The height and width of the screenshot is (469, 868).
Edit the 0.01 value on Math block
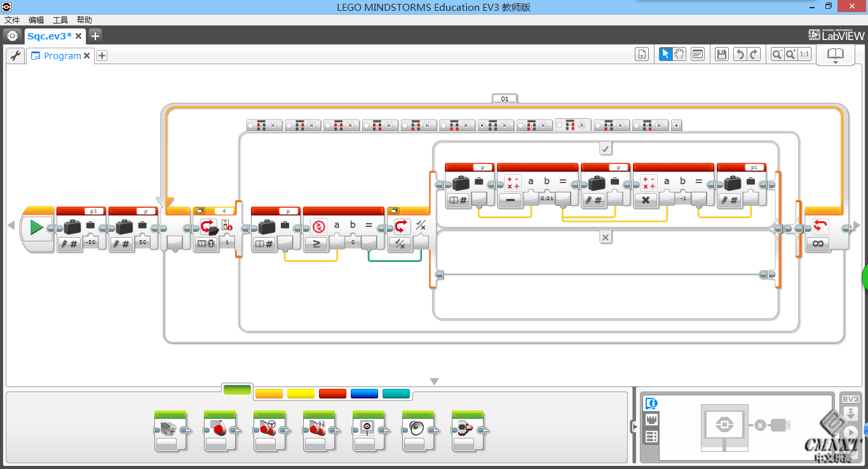click(x=546, y=199)
